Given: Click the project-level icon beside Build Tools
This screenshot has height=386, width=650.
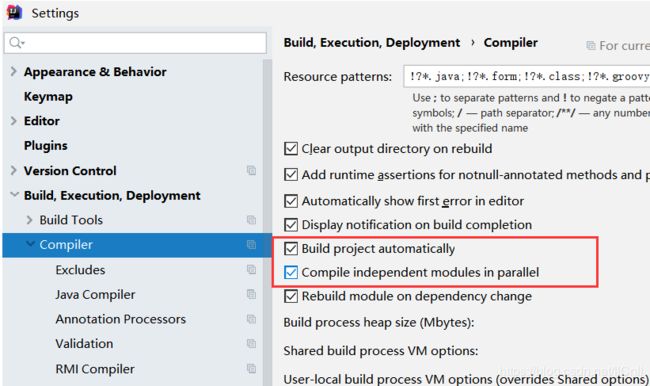Looking at the screenshot, I should tap(251, 220).
